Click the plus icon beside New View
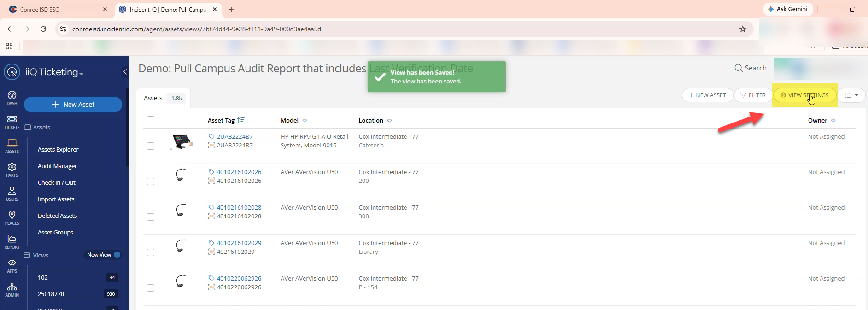Viewport: 868px width, 310px height. click(x=117, y=255)
